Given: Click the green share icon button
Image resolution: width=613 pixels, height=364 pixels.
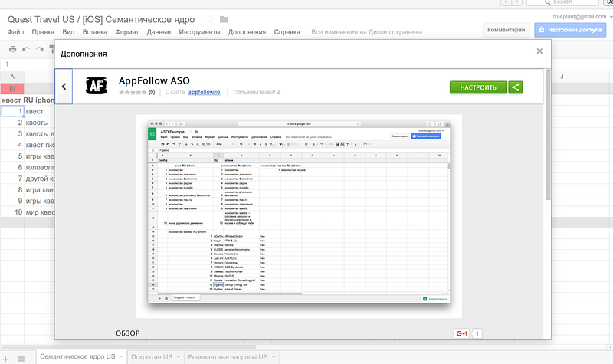Looking at the screenshot, I should [x=515, y=87].
